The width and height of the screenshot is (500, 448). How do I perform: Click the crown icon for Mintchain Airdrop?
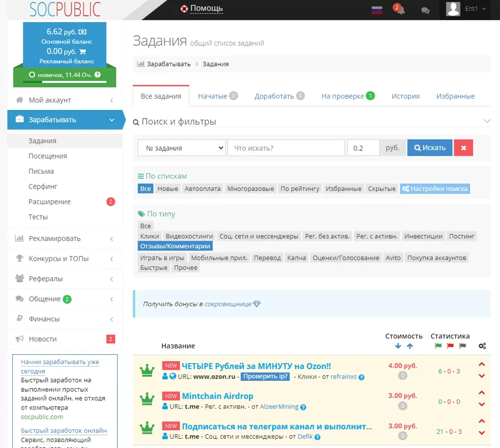[147, 399]
